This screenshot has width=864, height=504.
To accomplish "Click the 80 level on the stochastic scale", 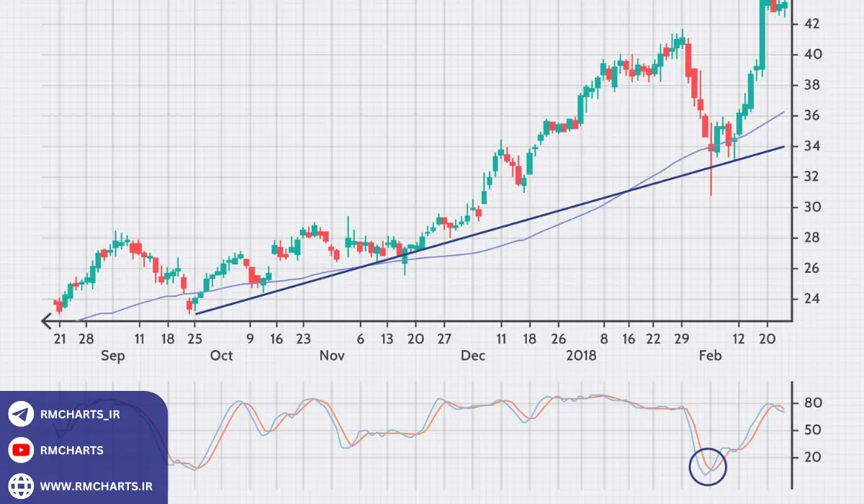I will click(x=812, y=402).
